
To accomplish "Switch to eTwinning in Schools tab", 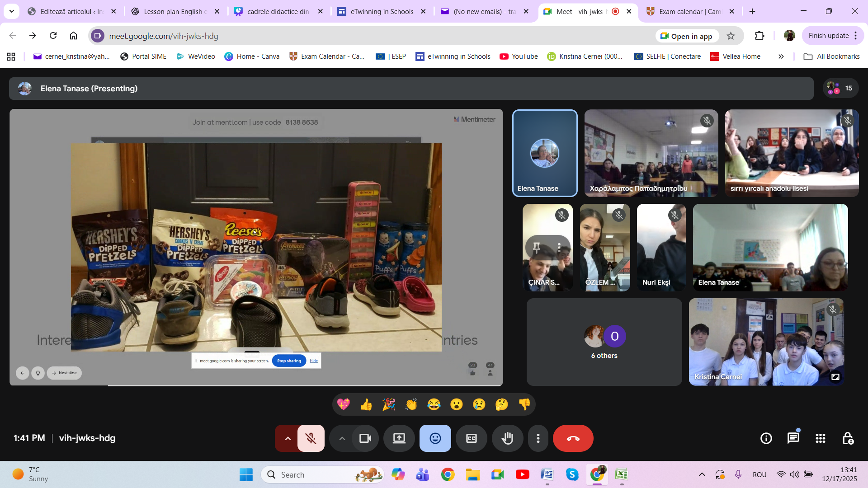I will pyautogui.click(x=382, y=11).
